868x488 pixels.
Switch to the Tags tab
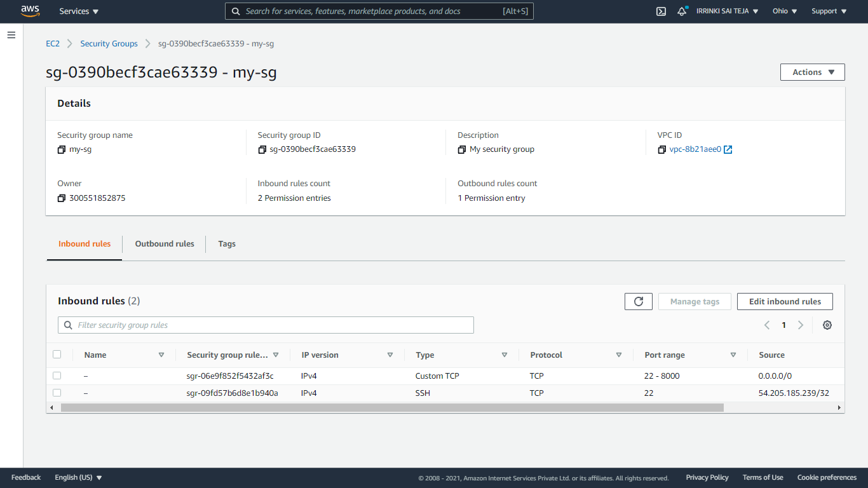227,244
